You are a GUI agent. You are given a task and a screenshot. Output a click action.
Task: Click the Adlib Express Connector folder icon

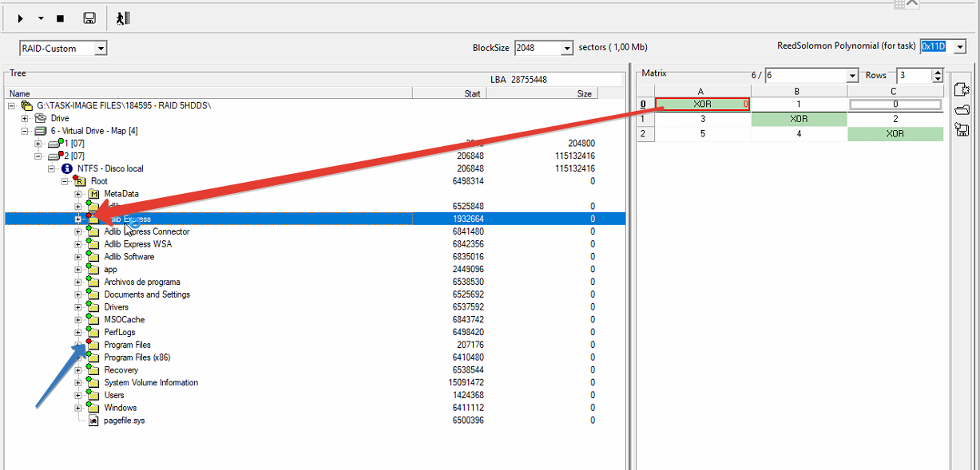(x=93, y=231)
